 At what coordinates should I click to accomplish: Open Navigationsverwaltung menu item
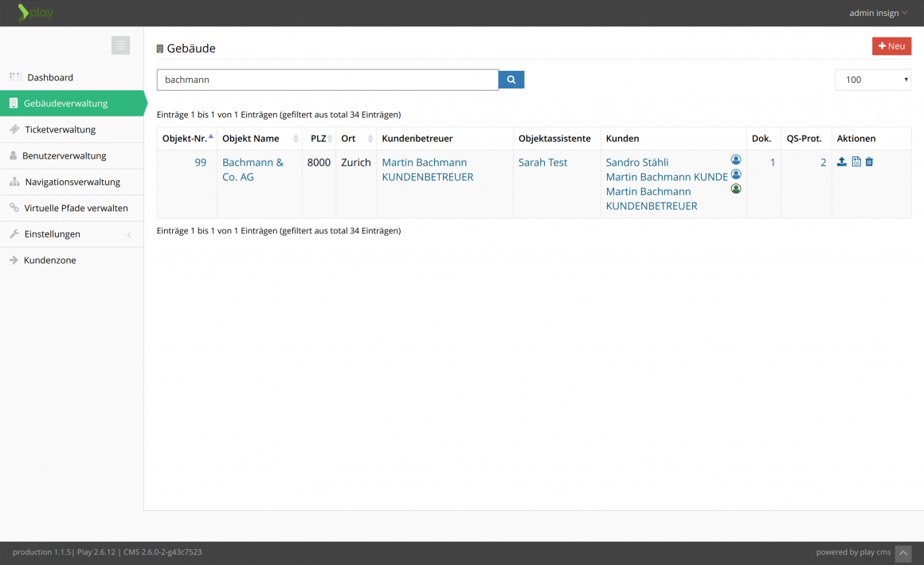(x=72, y=182)
